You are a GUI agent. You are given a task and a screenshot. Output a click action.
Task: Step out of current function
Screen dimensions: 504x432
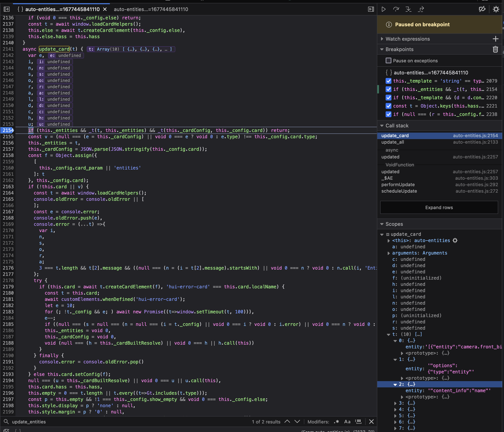pos(421,9)
